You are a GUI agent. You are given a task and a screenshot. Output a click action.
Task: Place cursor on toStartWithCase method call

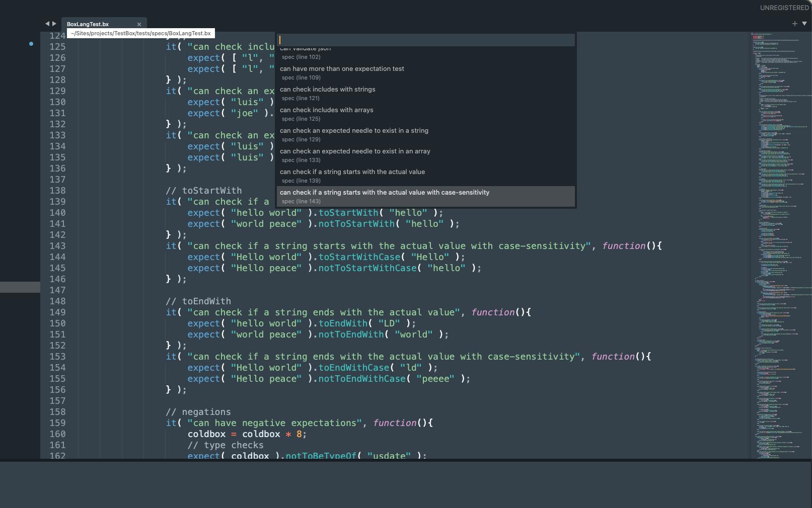[x=359, y=257]
